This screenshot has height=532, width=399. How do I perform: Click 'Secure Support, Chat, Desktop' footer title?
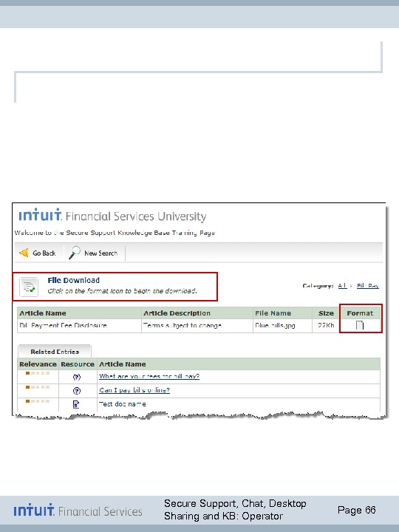click(235, 503)
